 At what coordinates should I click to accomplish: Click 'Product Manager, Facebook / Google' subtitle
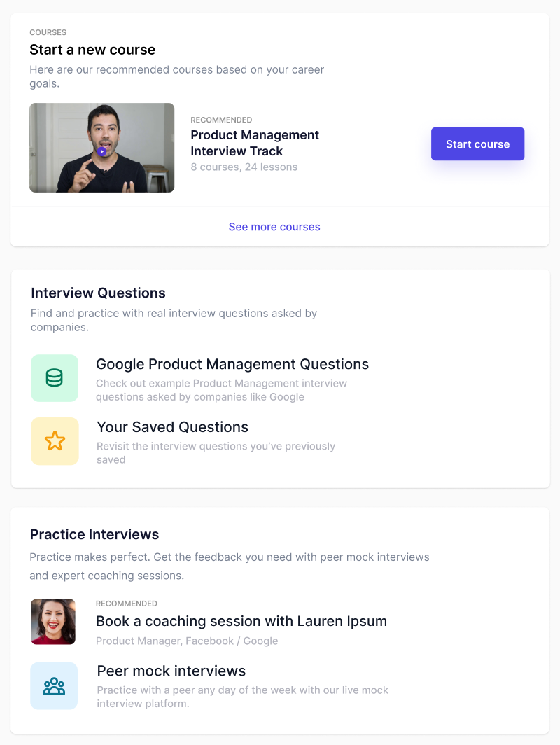pos(187,641)
